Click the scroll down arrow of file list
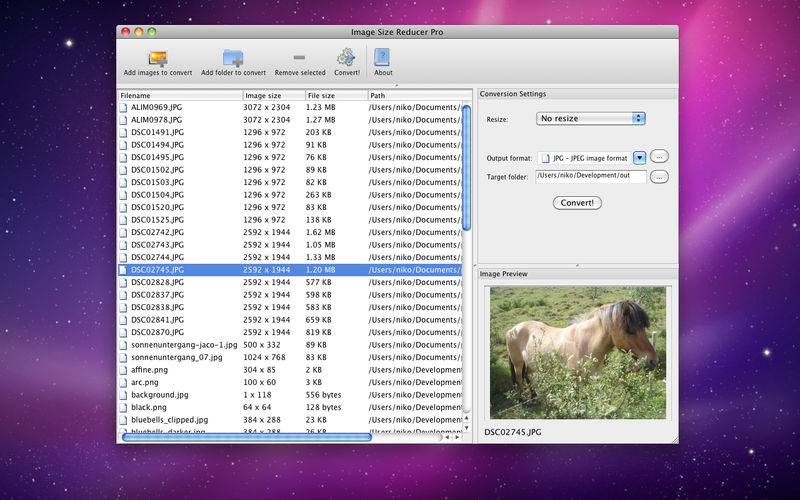The height and width of the screenshot is (500, 800). click(466, 428)
